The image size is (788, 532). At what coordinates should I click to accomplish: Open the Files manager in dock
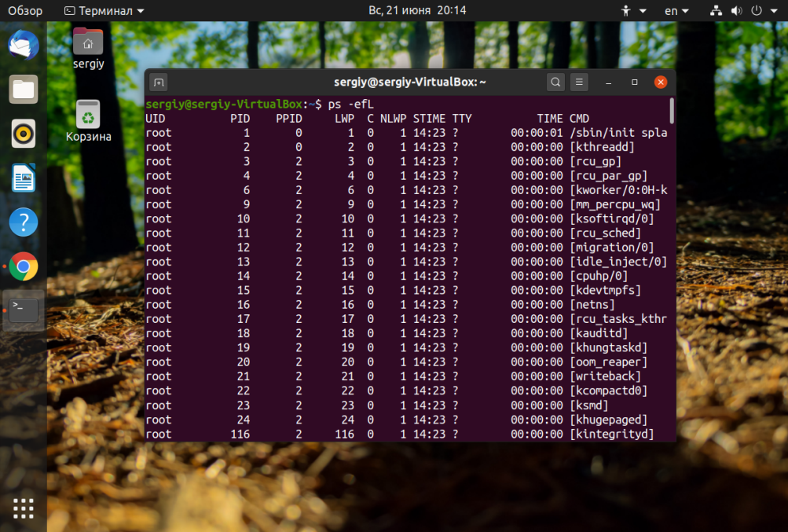pyautogui.click(x=24, y=90)
